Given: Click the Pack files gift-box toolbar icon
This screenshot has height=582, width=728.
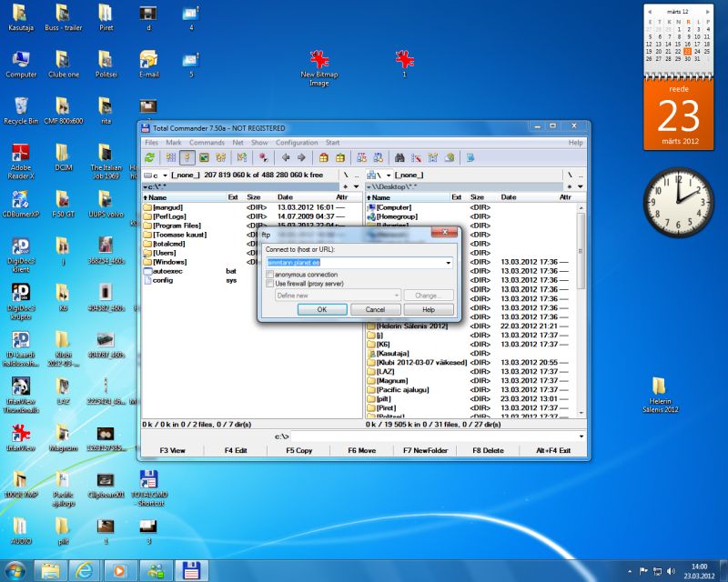Looking at the screenshot, I should click(x=324, y=157).
